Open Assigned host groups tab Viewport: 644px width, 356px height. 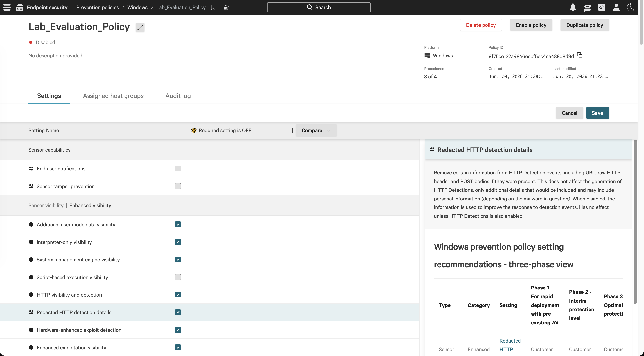(113, 96)
